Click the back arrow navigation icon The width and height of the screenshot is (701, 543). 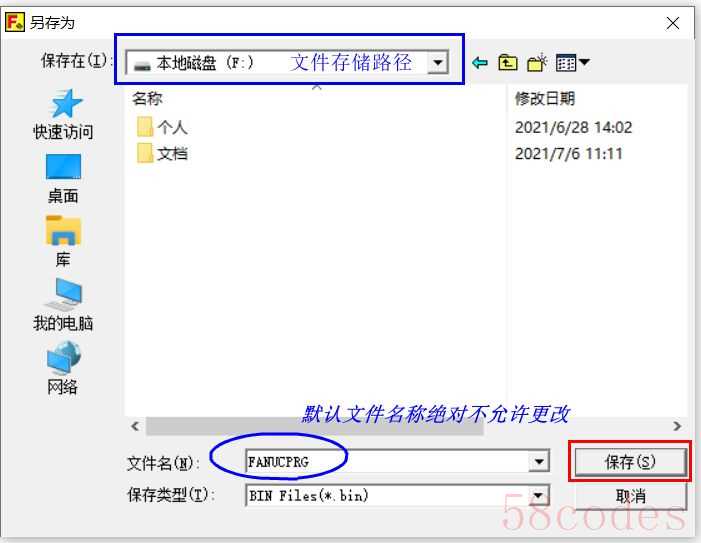[480, 63]
